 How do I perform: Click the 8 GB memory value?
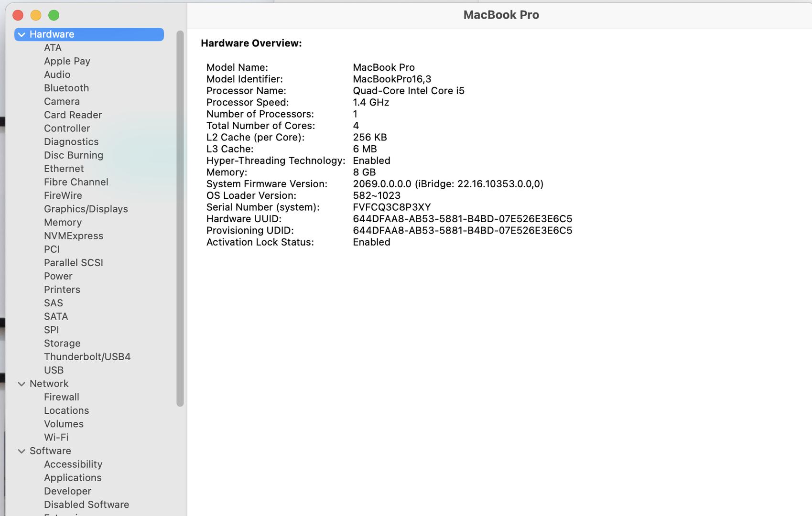[364, 172]
